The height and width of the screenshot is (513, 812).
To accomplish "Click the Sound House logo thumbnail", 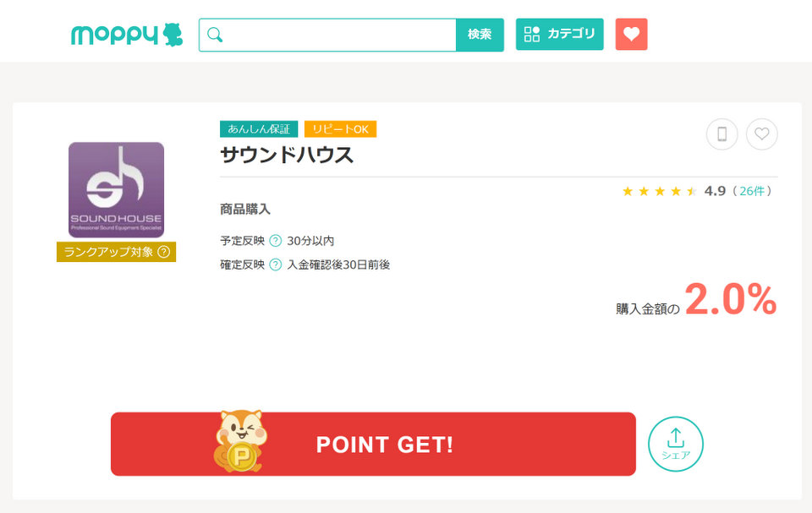I will pos(116,189).
